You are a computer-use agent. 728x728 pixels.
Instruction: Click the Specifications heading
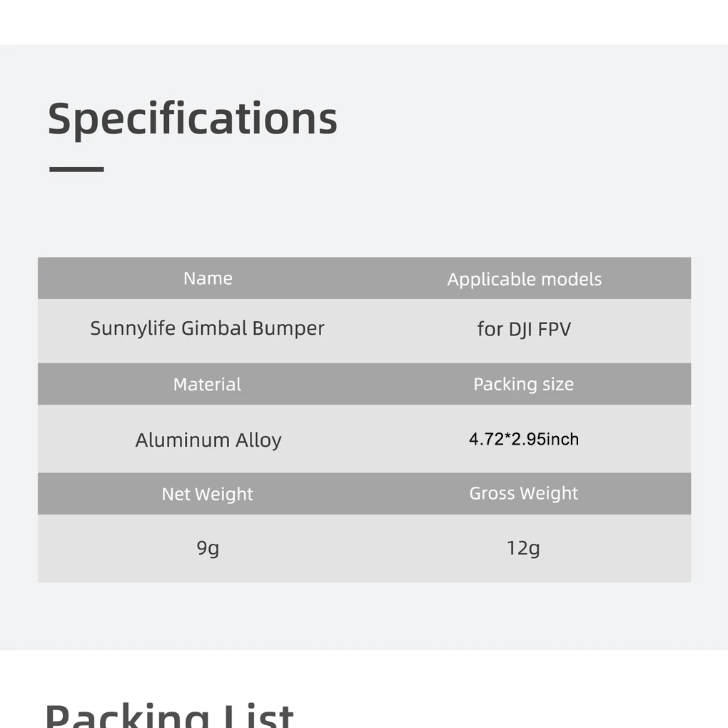click(x=193, y=118)
